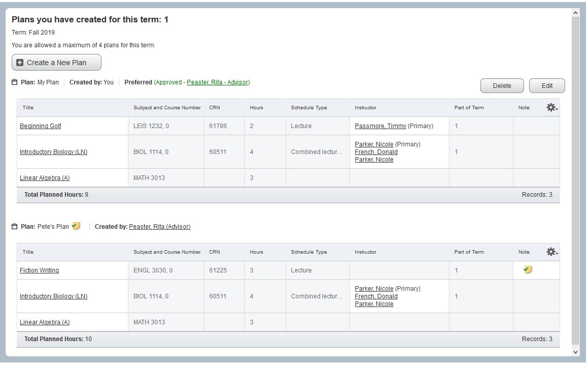Click the clipboard icon next to My Plan
Image resolution: width=588 pixels, height=366 pixels.
coord(16,82)
